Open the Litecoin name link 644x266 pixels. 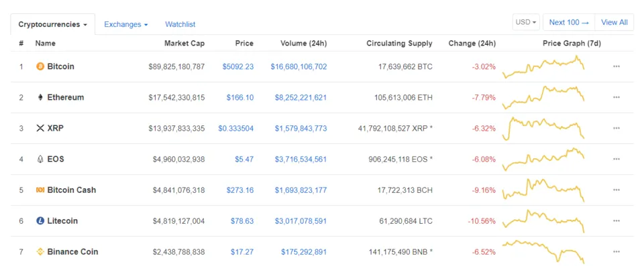[62, 221]
